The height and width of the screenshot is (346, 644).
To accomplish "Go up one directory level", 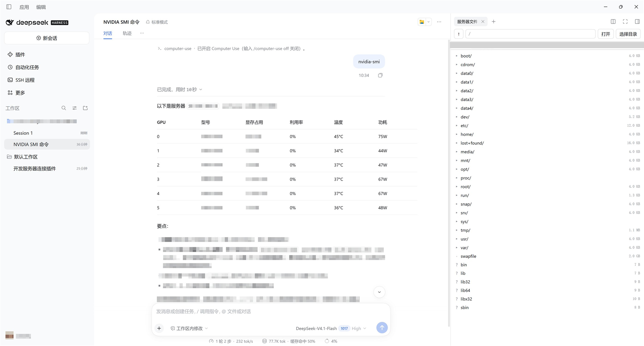I will pyautogui.click(x=459, y=34).
